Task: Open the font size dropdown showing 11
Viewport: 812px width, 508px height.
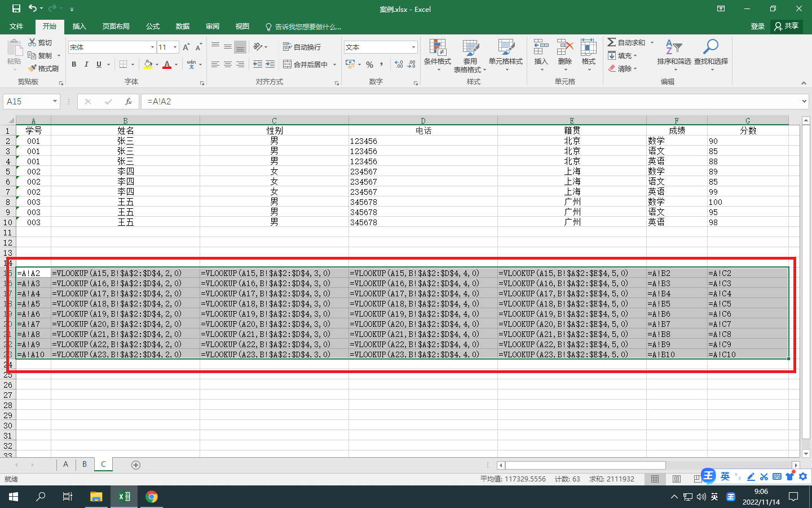Action: [x=175, y=47]
